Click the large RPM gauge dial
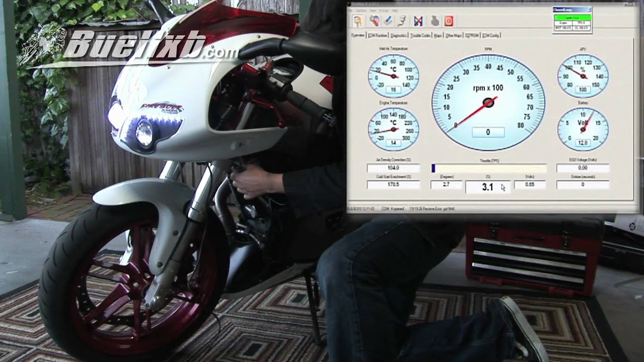This screenshot has width=644, height=362. pyautogui.click(x=488, y=103)
